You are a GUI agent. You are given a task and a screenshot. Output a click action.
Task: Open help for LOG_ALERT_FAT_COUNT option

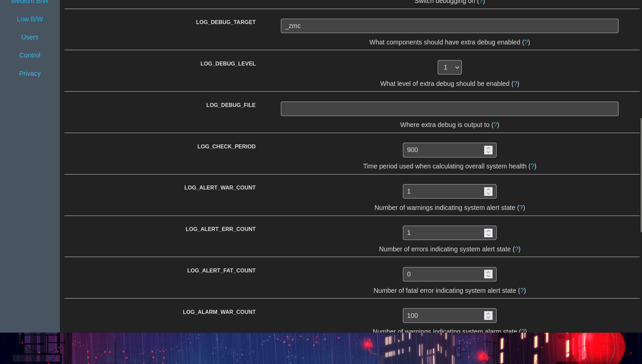(x=522, y=291)
